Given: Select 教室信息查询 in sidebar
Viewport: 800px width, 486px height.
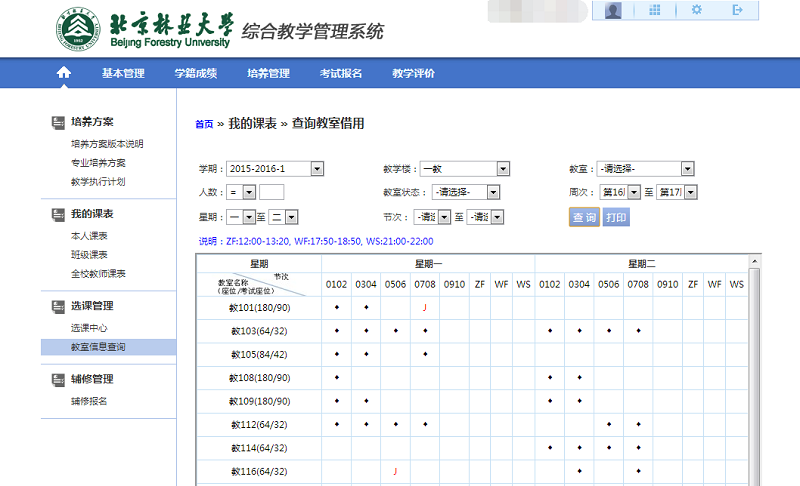Looking at the screenshot, I should click(109, 347).
